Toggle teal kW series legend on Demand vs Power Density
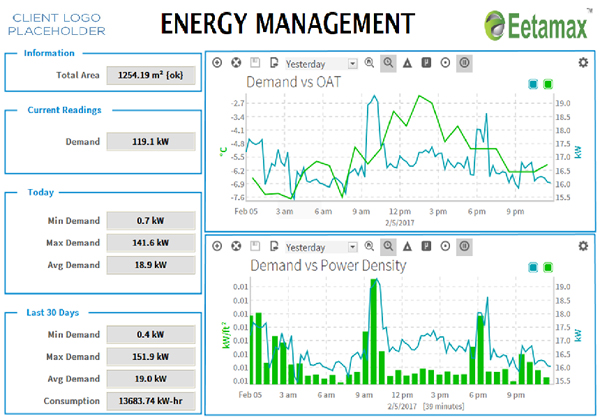Viewport: 600px width, 420px height. [x=533, y=267]
